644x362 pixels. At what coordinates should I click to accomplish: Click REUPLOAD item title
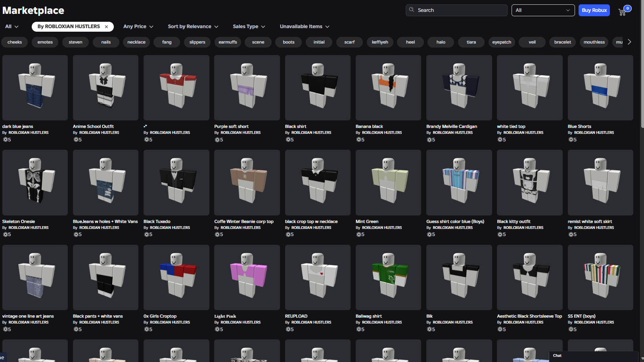pyautogui.click(x=296, y=316)
